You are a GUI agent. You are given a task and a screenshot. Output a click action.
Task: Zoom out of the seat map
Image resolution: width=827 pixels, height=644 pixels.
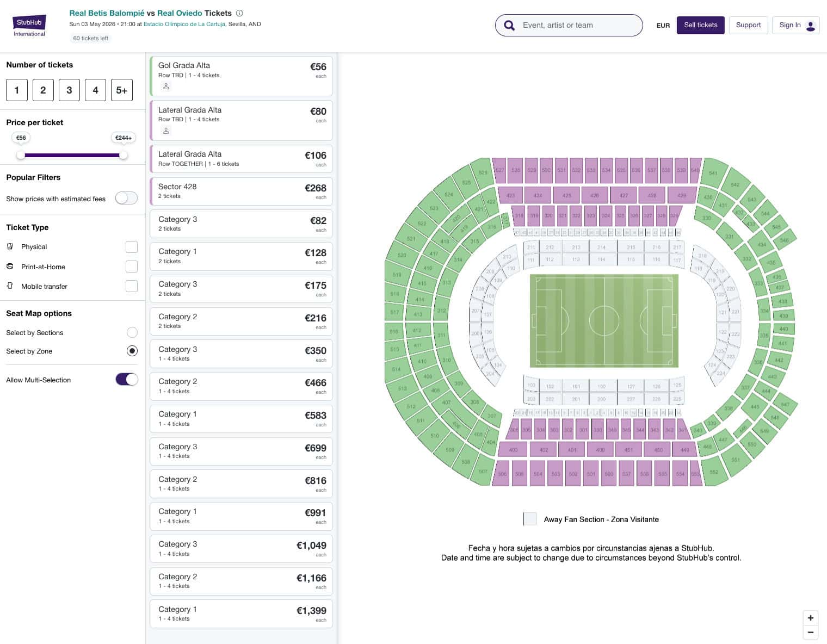[x=811, y=632]
